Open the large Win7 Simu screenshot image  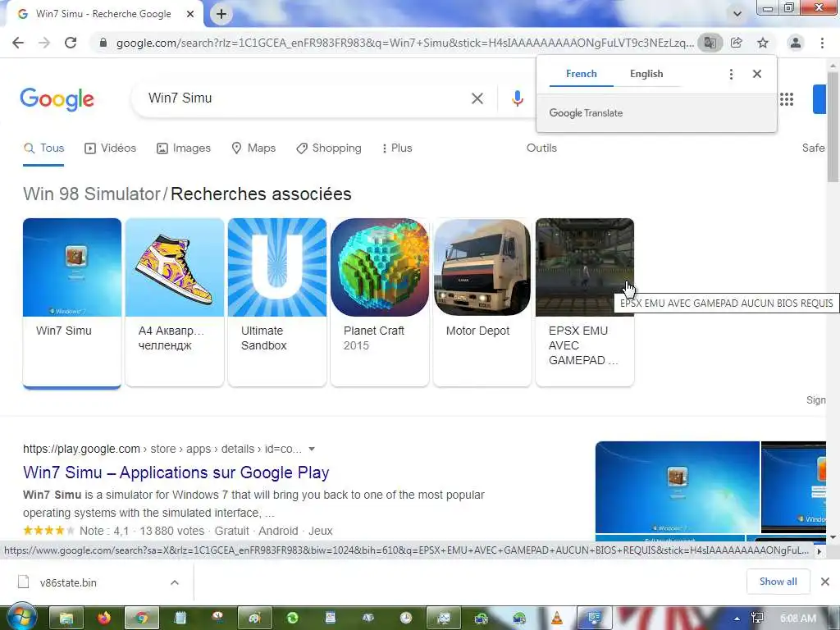pyautogui.click(x=677, y=487)
